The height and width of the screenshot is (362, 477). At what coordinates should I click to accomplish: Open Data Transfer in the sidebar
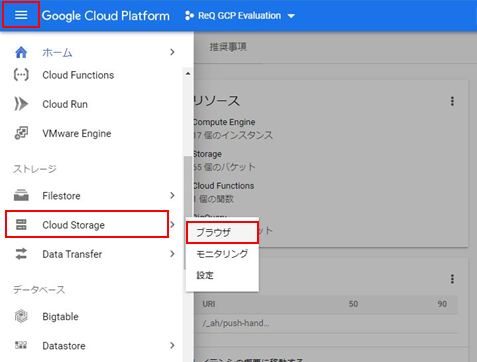pos(72,254)
